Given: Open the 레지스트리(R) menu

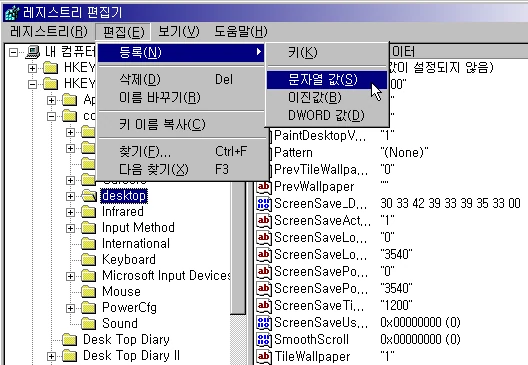Looking at the screenshot, I should [49, 32].
